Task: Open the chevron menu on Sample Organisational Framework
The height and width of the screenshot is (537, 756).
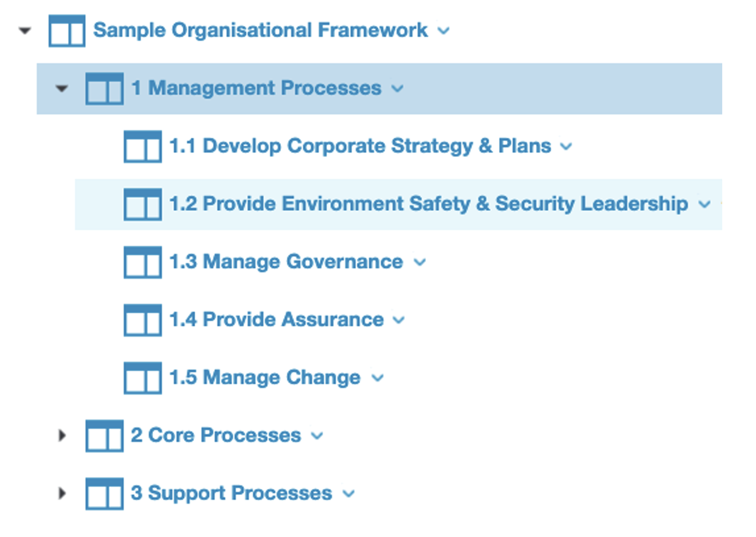Action: (x=444, y=30)
